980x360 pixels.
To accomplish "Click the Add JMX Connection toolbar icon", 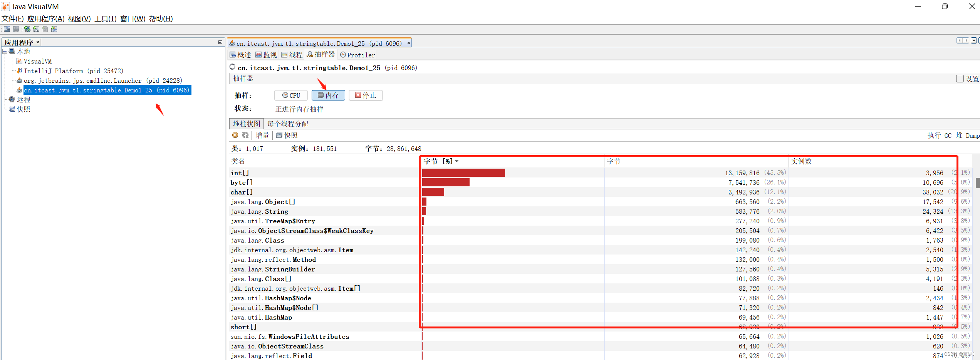I will [x=36, y=29].
